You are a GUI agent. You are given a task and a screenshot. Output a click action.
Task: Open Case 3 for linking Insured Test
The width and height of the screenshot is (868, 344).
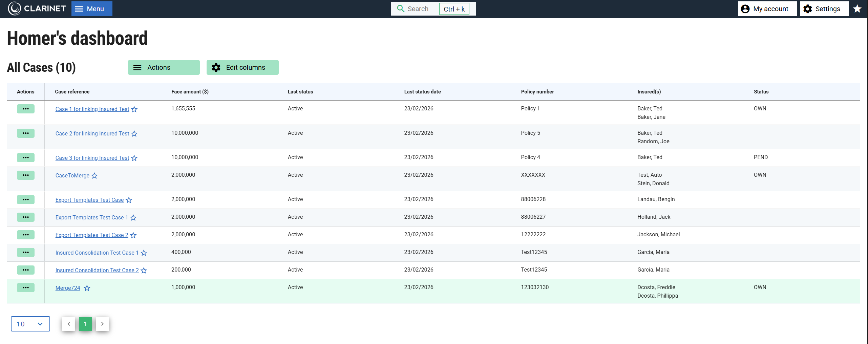pos(92,158)
